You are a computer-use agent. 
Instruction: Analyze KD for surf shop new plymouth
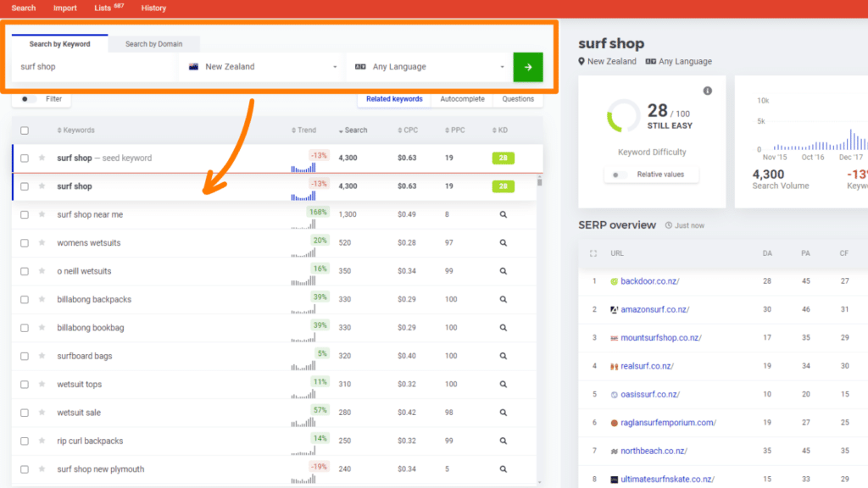coord(504,469)
